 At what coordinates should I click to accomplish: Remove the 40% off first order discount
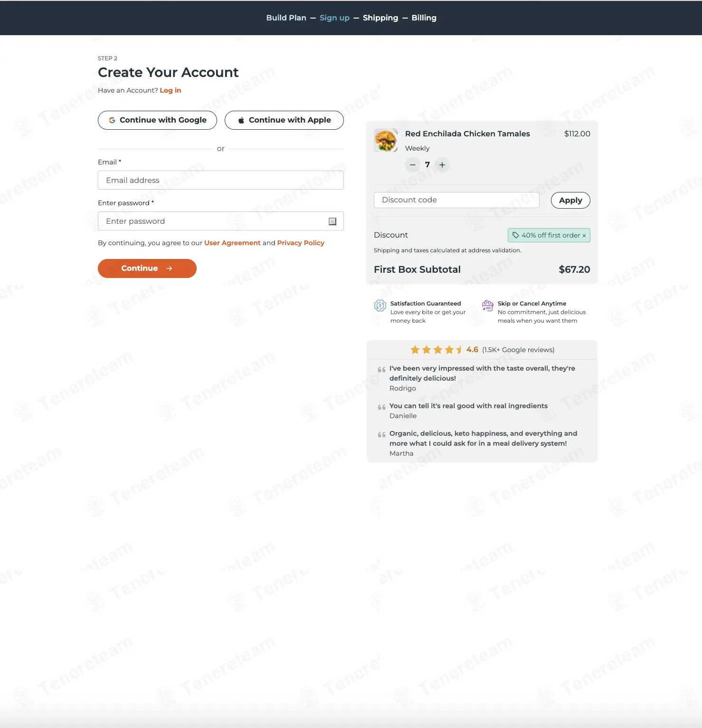(584, 236)
